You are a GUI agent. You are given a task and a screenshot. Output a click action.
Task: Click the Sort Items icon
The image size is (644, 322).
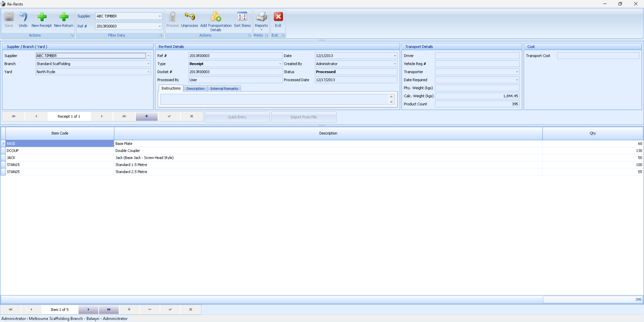pos(242,17)
